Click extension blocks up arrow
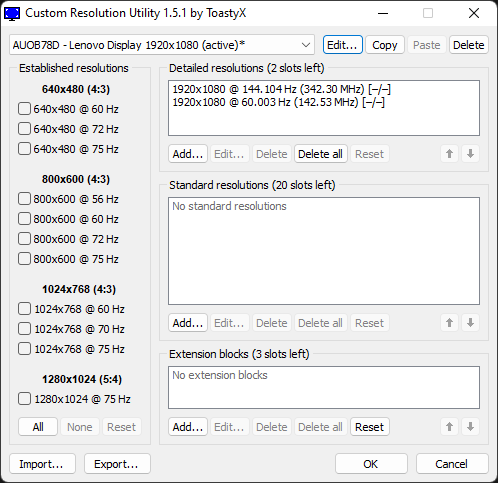Screen dimensions: 498x483 click(449, 427)
